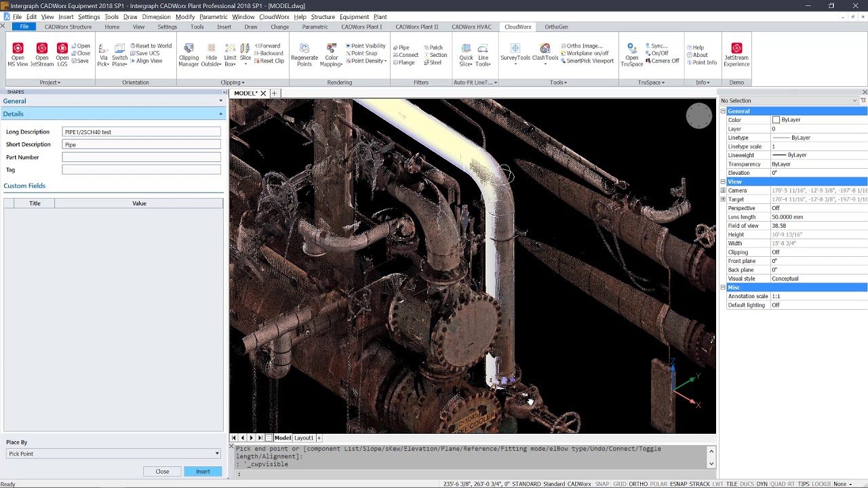Viewport: 868px width, 488px height.
Task: Click the Long Description field
Action: [x=141, y=132]
